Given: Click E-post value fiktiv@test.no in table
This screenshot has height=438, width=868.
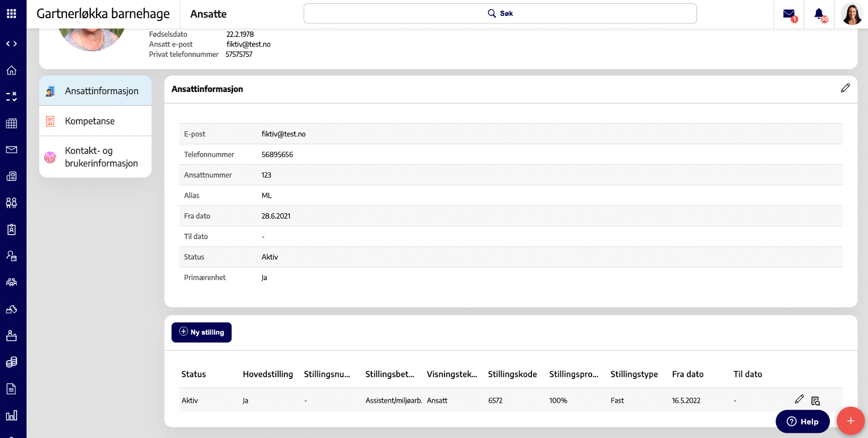Looking at the screenshot, I should 284,134.
